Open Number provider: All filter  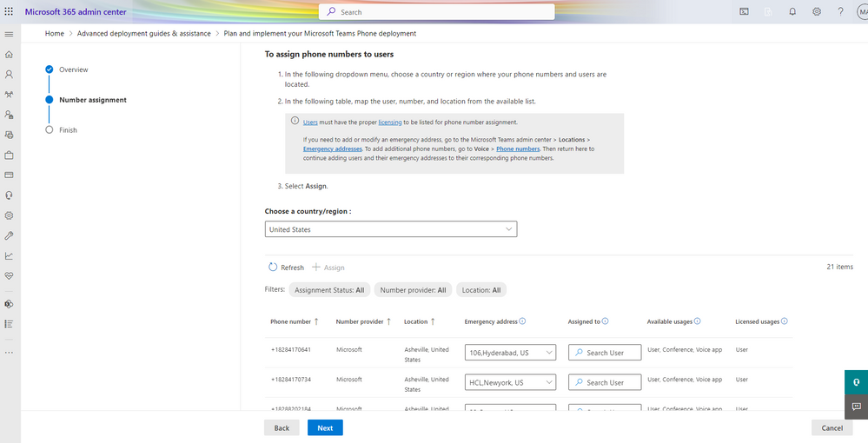(x=413, y=289)
